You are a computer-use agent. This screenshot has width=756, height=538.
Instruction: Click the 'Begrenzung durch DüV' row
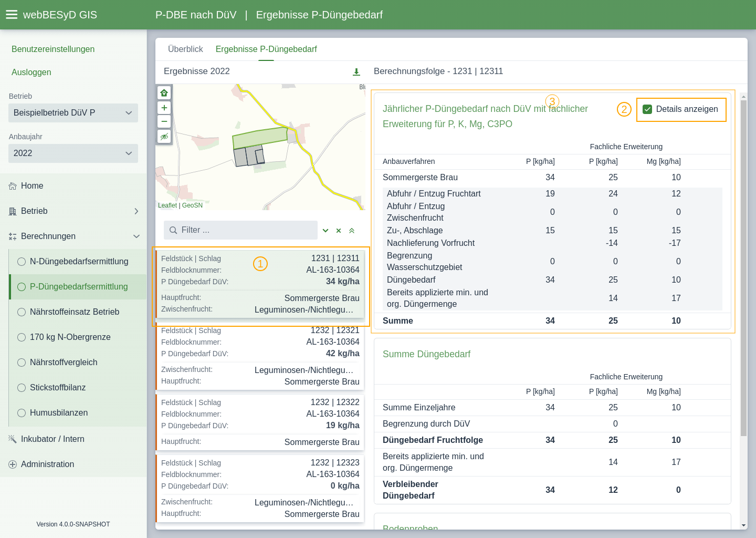coord(552,424)
